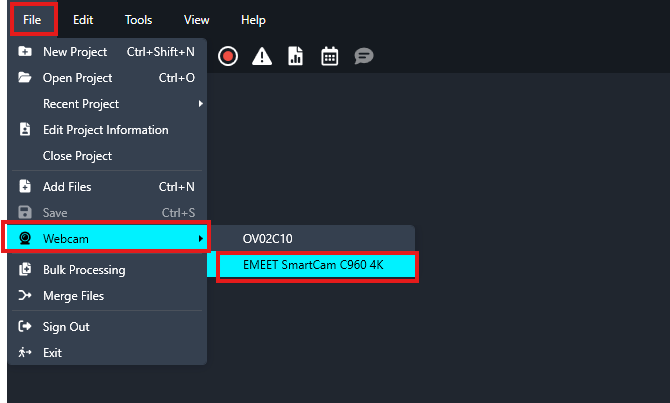Open the report chart document icon
This screenshot has height=403, width=670.
pos(295,57)
